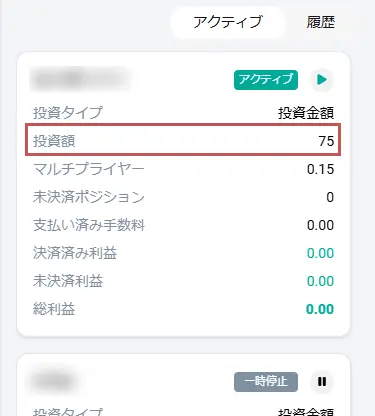375x416 pixels.
Task: Click the 投資額 value 75
Action: [326, 141]
